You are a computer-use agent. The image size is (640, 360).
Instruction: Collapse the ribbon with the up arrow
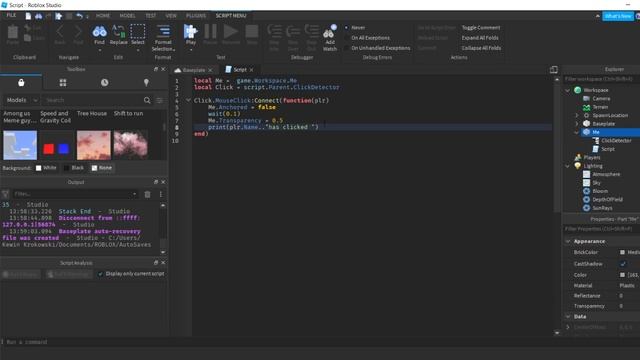click(x=598, y=16)
